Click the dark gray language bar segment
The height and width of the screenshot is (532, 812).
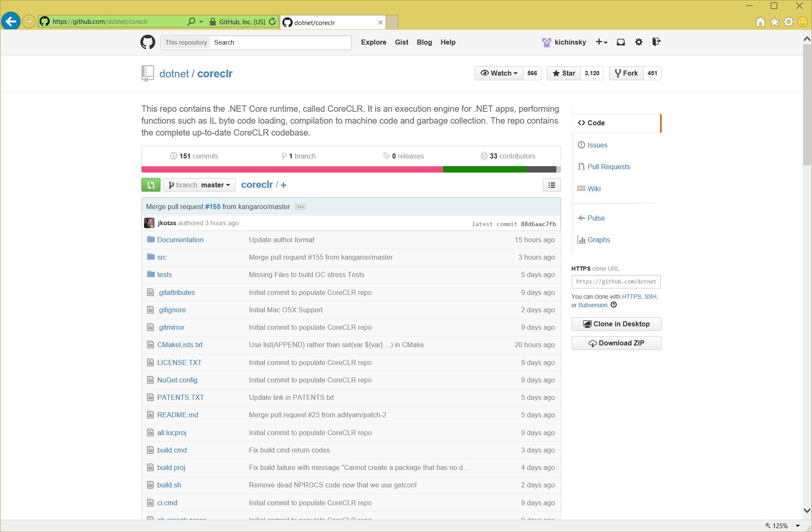[x=541, y=169]
